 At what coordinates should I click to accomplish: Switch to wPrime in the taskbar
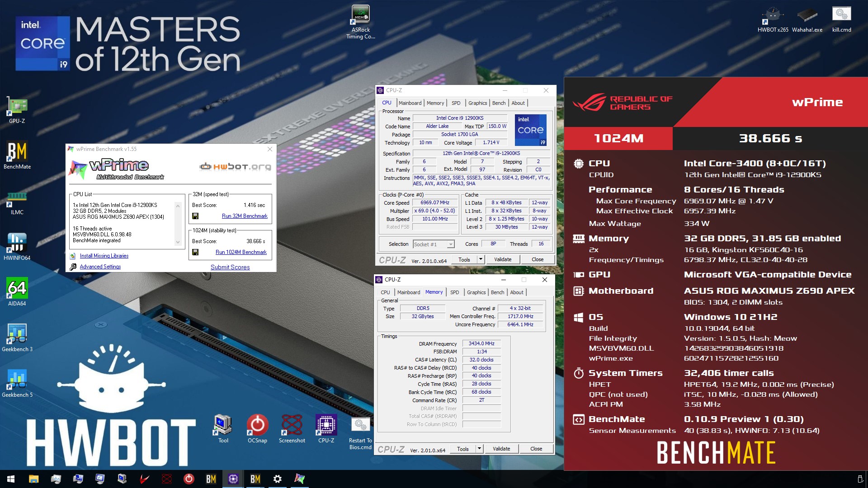pos(300,479)
